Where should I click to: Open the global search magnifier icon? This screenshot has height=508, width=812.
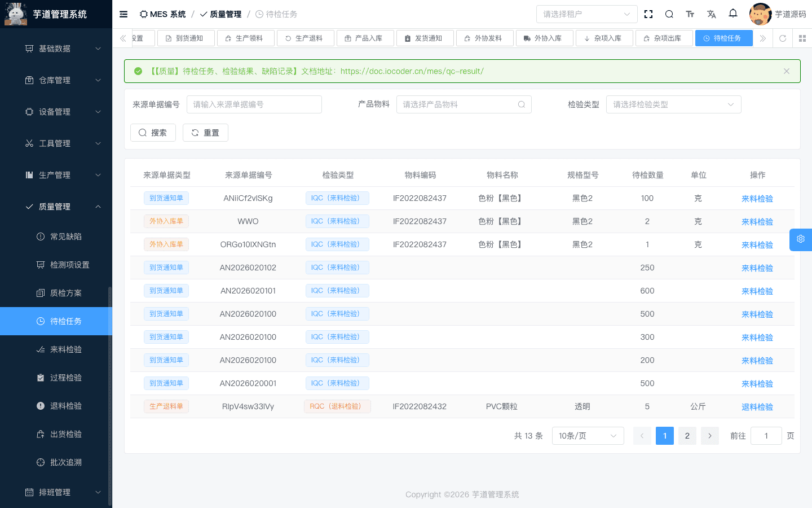point(669,14)
